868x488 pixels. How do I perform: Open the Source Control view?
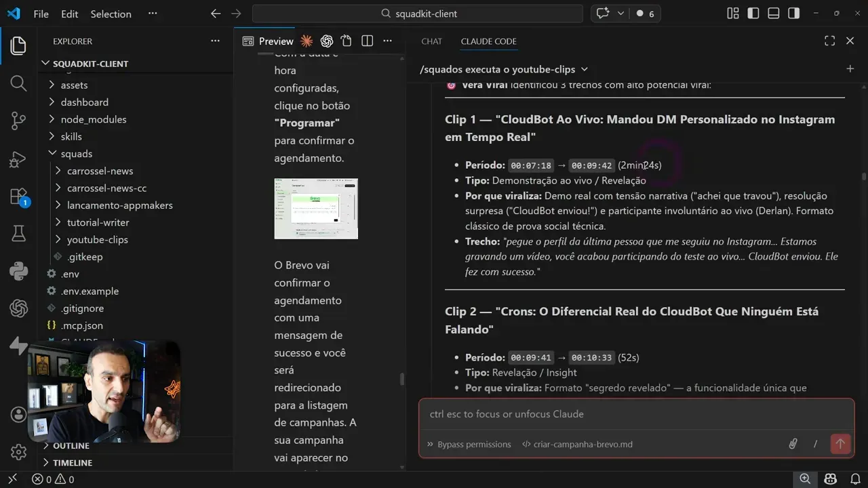tap(18, 120)
